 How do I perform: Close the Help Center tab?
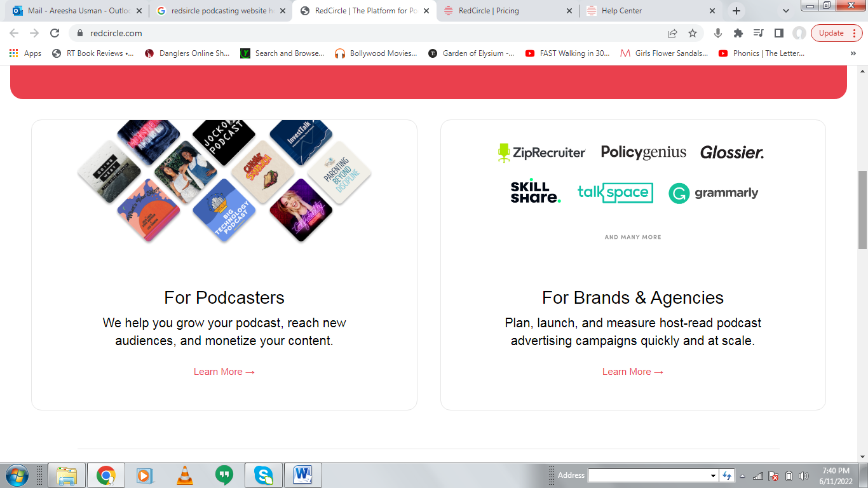pyautogui.click(x=712, y=11)
